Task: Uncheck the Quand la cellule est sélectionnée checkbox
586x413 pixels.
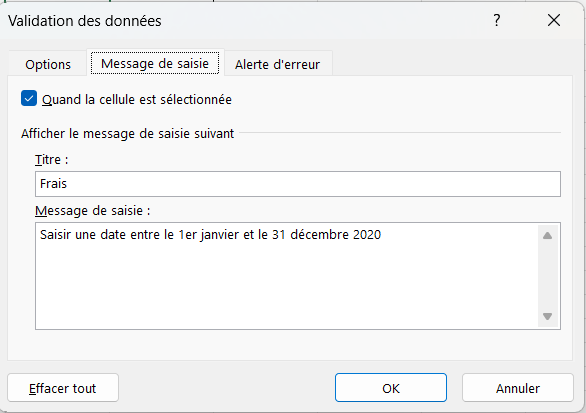Action: (29, 99)
